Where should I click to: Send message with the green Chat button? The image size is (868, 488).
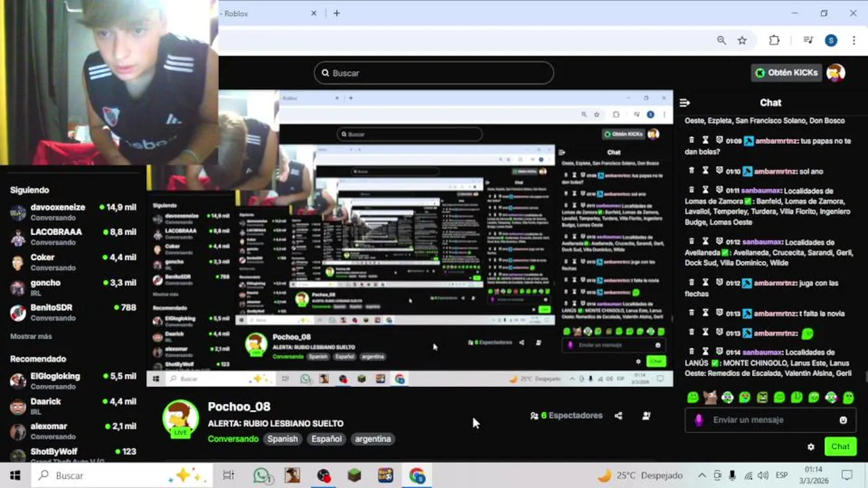click(840, 447)
